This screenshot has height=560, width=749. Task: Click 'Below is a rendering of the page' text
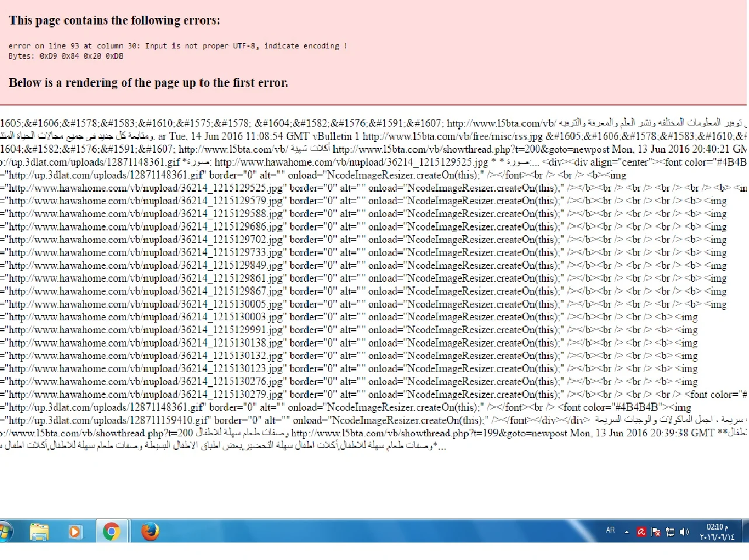pos(148,83)
